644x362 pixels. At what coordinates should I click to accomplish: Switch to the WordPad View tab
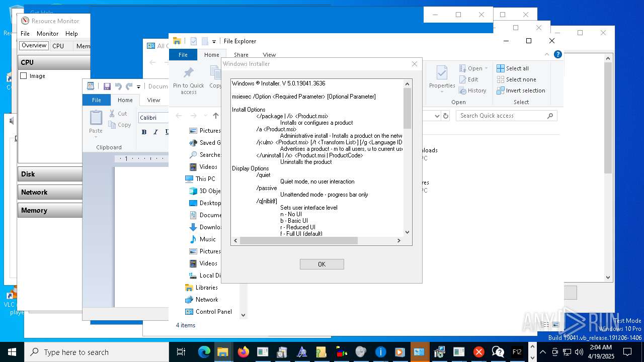pos(153,100)
